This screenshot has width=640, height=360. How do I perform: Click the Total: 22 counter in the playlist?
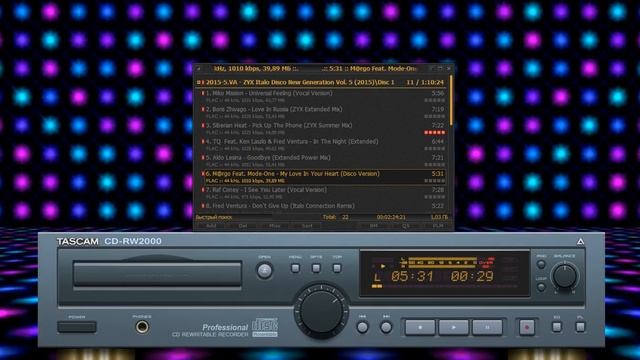(336, 217)
